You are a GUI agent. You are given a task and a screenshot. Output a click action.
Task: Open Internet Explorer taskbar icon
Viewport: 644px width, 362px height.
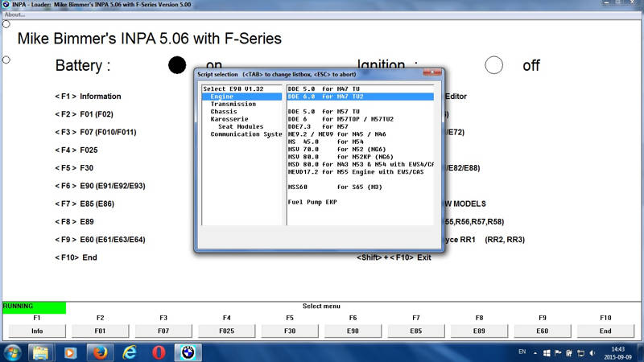(x=129, y=352)
